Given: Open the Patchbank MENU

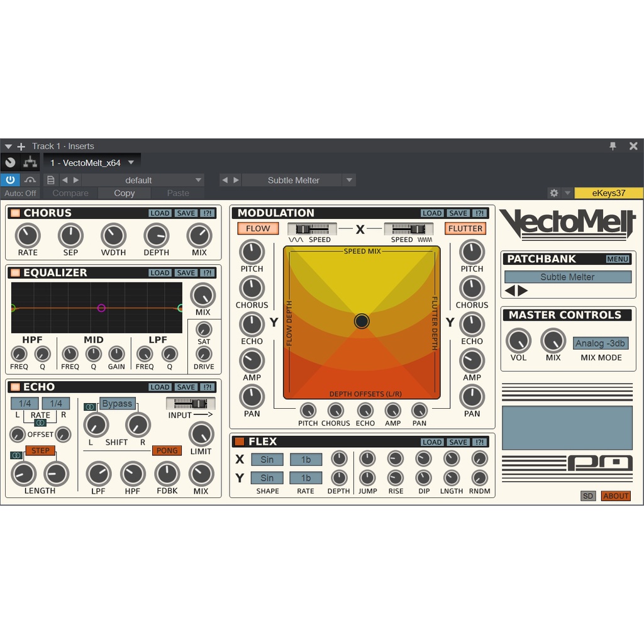Looking at the screenshot, I should tap(617, 259).
